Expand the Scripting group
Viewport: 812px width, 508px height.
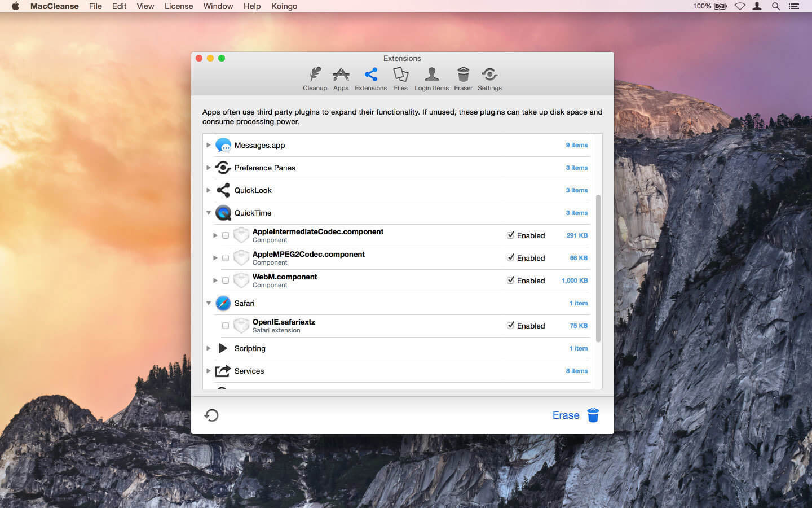click(x=209, y=348)
